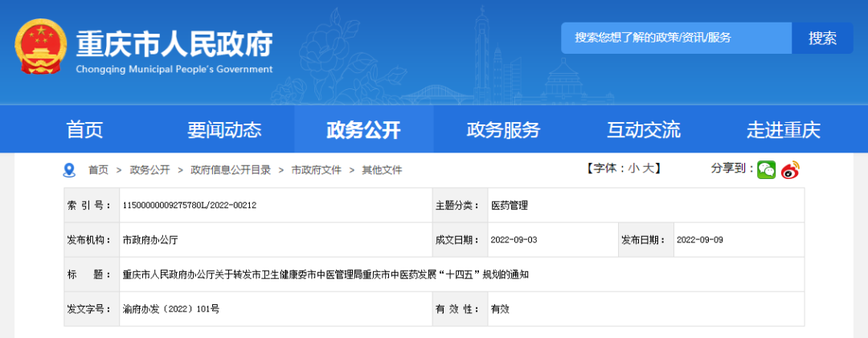
Task: Open 其他文件 breadcrumb link
Action: (x=382, y=170)
